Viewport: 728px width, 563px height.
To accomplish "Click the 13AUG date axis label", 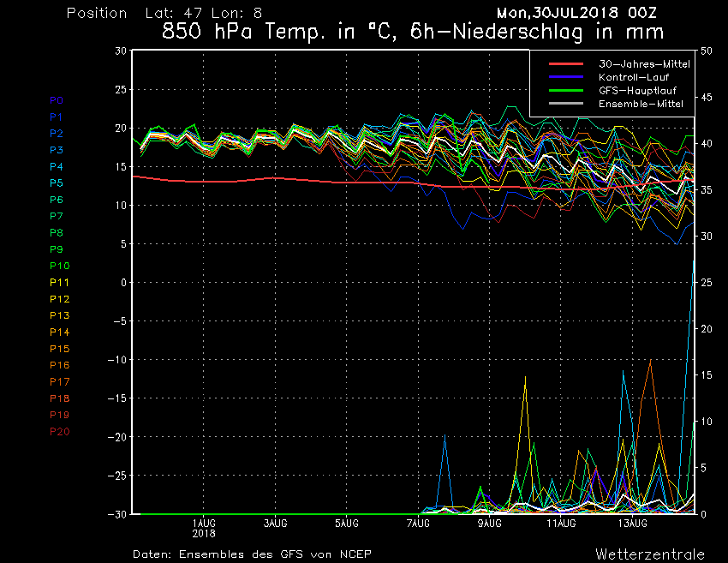I will [632, 523].
